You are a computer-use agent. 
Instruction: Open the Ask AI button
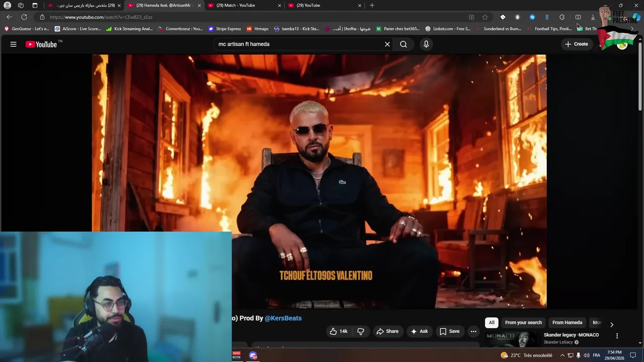pos(419,331)
